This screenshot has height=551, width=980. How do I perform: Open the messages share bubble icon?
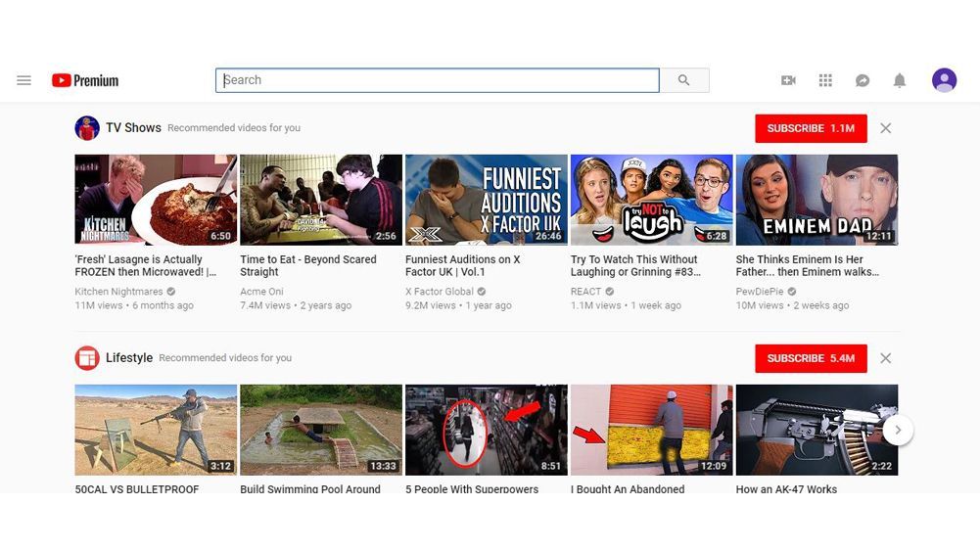(x=863, y=80)
